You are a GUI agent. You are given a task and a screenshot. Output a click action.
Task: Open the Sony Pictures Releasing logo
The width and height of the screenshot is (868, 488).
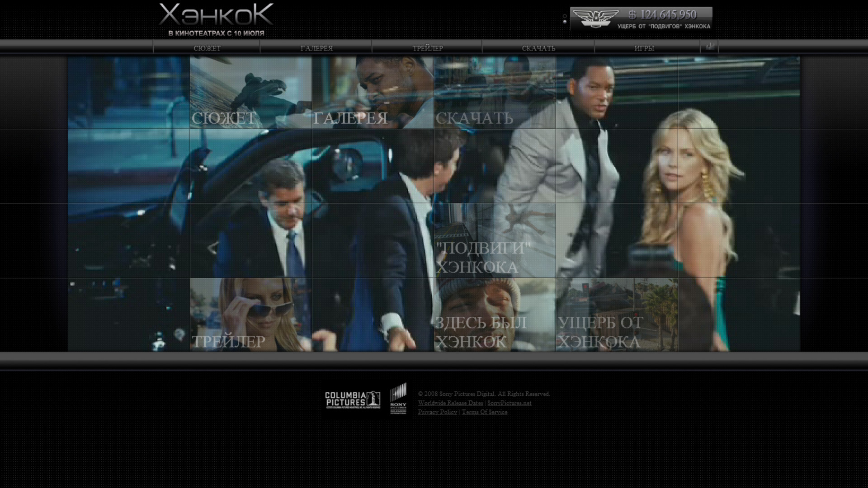click(398, 399)
